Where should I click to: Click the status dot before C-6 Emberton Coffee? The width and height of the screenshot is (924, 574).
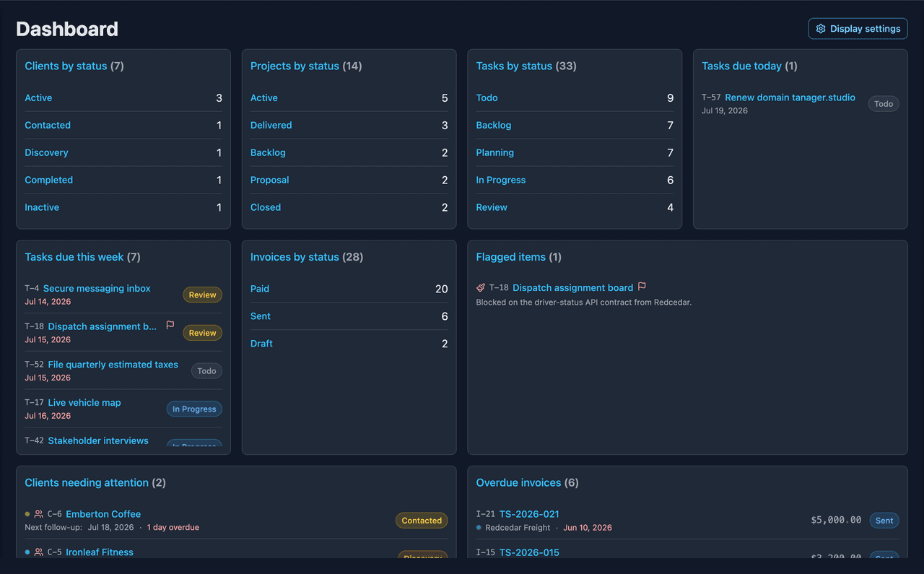[x=27, y=514]
